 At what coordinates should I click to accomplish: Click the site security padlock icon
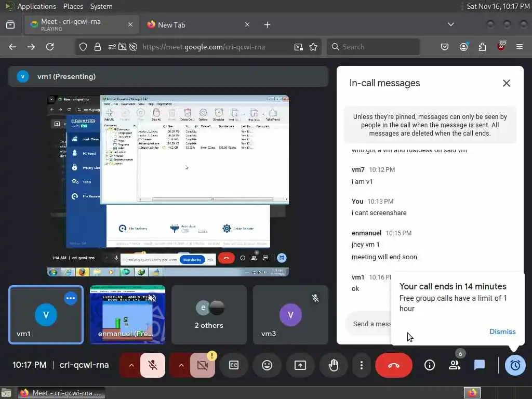click(98, 47)
